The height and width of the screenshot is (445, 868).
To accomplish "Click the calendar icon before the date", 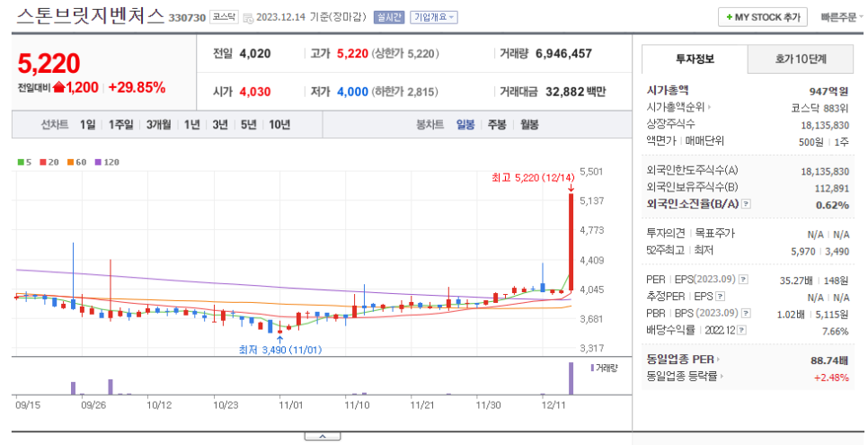I will pos(248,18).
